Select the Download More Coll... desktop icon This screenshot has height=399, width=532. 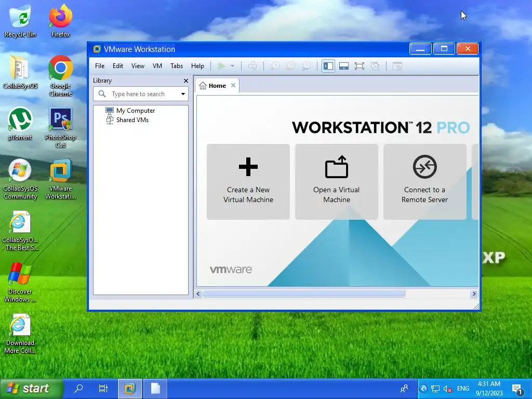click(x=20, y=334)
